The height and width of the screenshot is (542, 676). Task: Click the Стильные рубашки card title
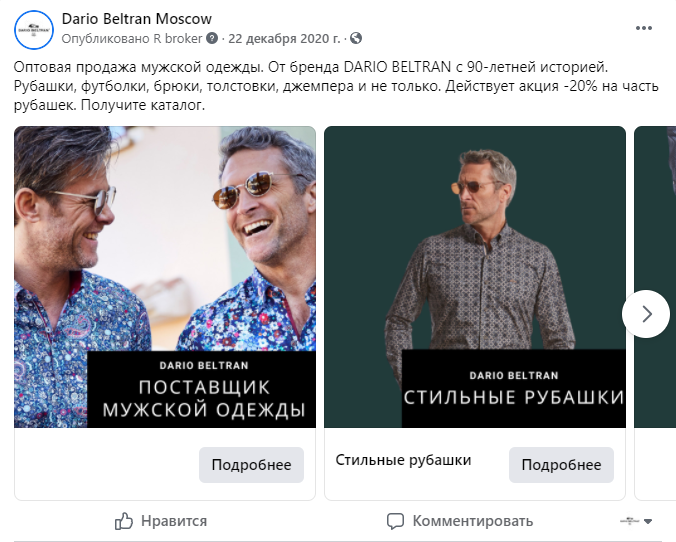pyautogui.click(x=403, y=460)
